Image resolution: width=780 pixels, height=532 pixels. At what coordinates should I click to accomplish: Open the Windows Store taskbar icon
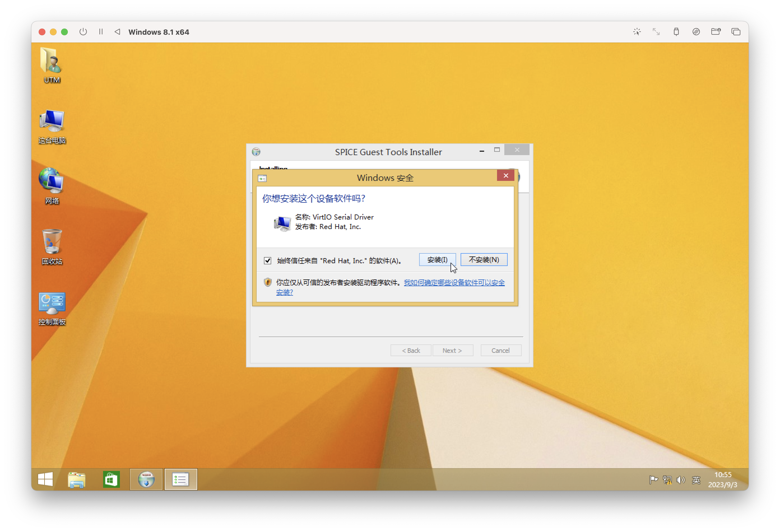pos(111,479)
